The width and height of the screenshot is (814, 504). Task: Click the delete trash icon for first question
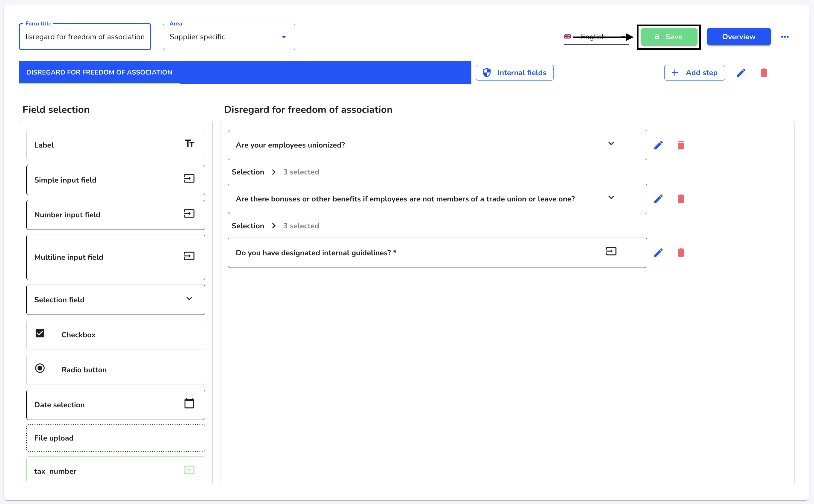681,145
